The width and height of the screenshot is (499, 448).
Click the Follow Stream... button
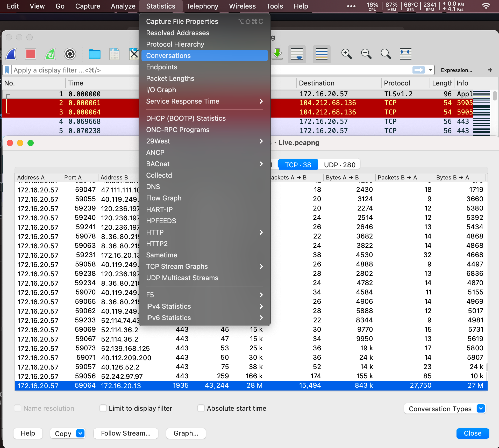tap(126, 433)
